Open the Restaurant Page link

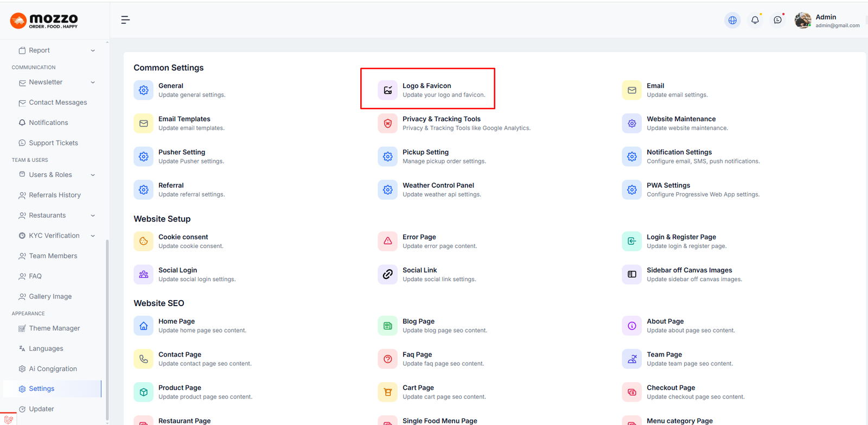click(x=184, y=421)
